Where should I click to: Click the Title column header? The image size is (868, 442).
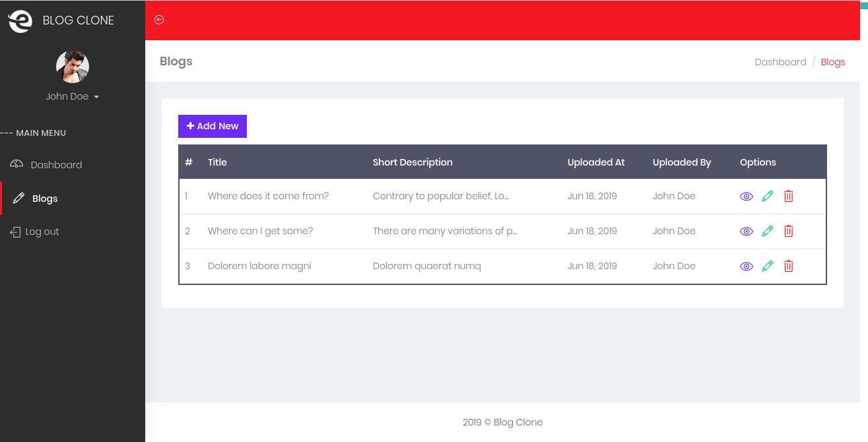coord(217,162)
